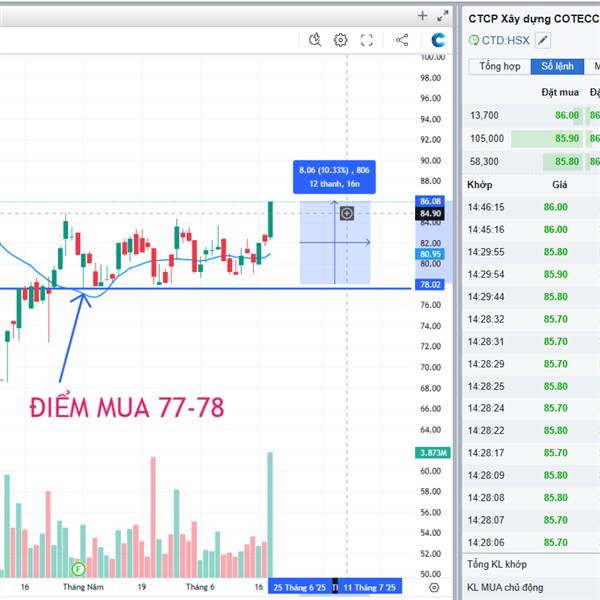Select the 14:29:55 matched trade row
This screenshot has width=600, height=600.
point(531,252)
